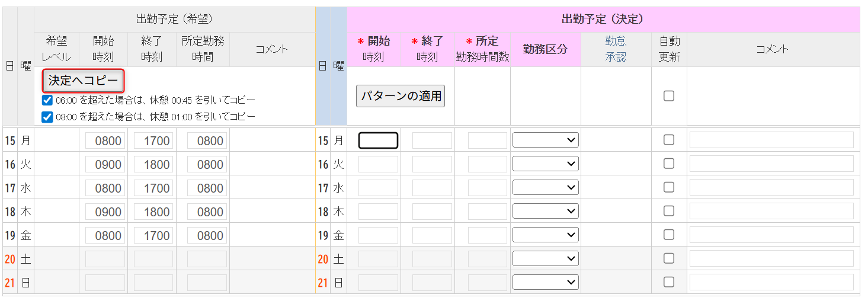Click decided 終了時刻 field for the 16th
Screen dimensions: 868x304
(432, 164)
